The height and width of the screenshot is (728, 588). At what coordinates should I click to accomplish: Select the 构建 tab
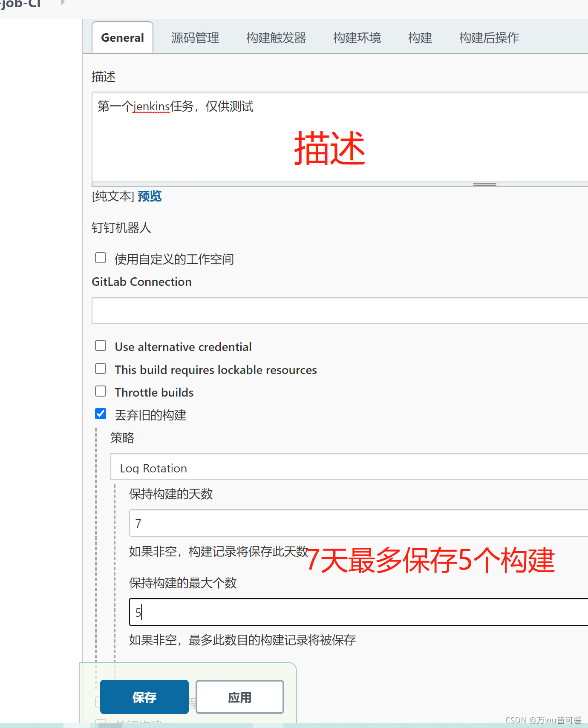pos(420,37)
